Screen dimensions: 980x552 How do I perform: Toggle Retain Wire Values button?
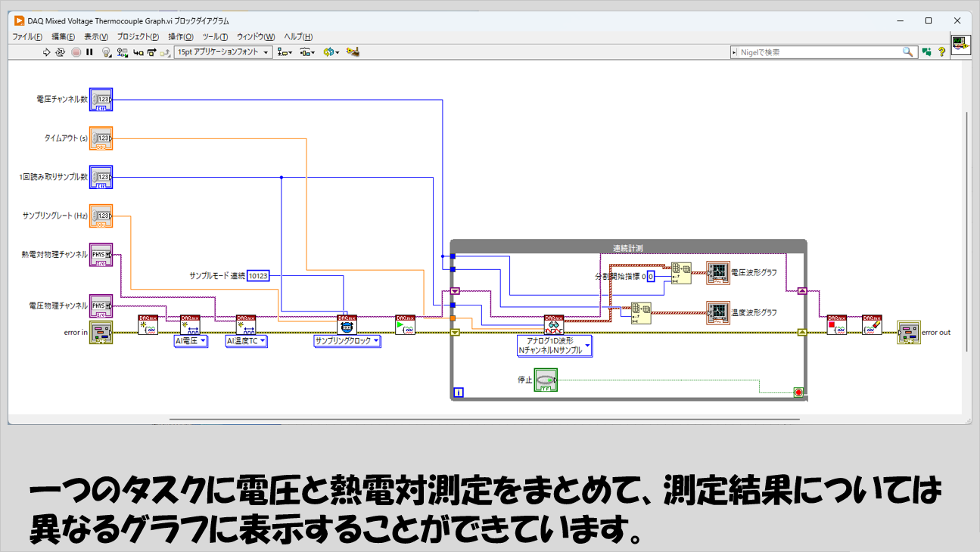122,52
